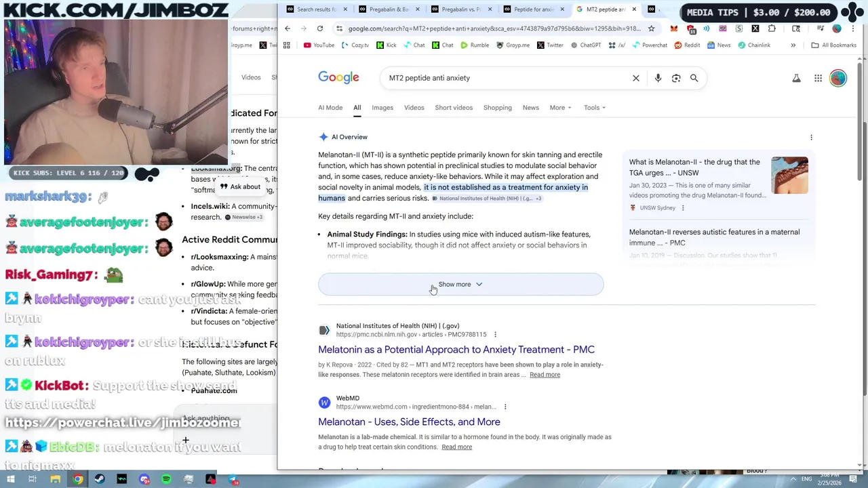Expand AI Overview with Show more
The height and width of the screenshot is (488, 868).
(x=461, y=285)
